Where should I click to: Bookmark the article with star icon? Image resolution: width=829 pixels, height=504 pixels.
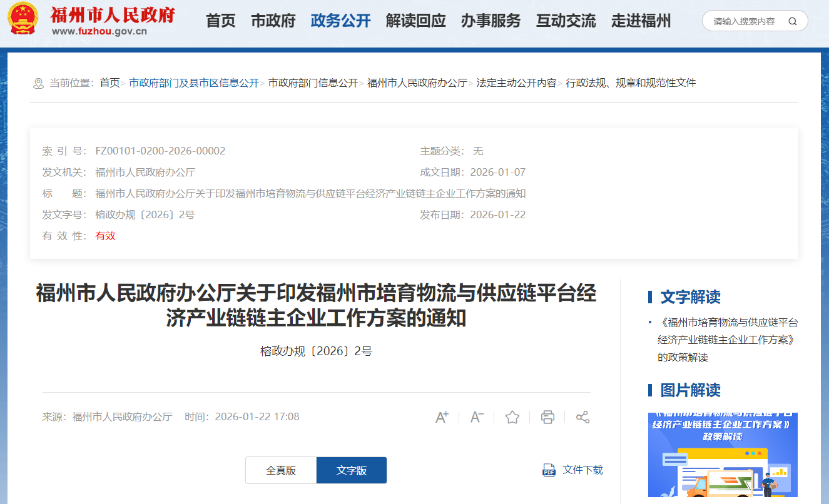[512, 417]
